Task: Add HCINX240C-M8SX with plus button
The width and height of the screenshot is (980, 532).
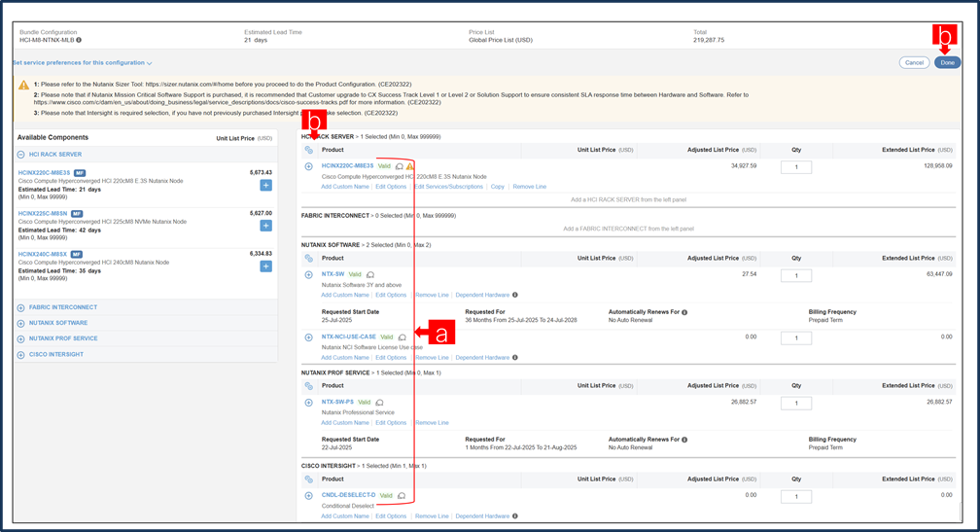Action: (x=265, y=266)
